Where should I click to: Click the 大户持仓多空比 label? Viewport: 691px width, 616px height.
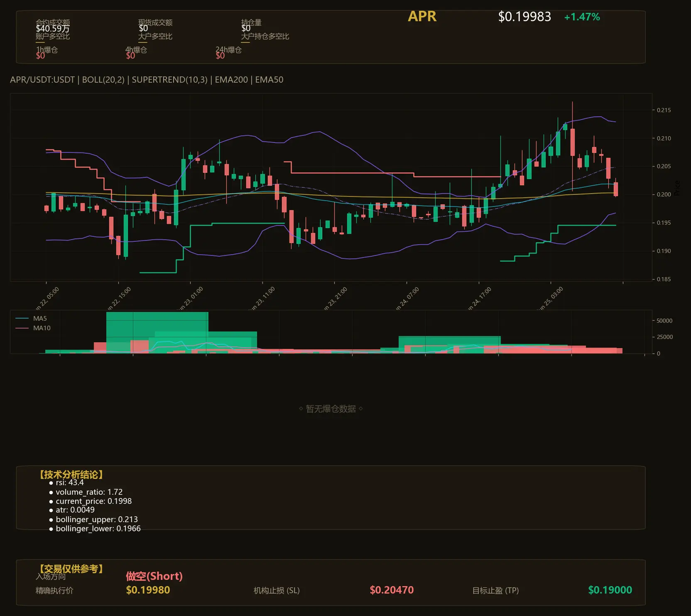coord(265,36)
